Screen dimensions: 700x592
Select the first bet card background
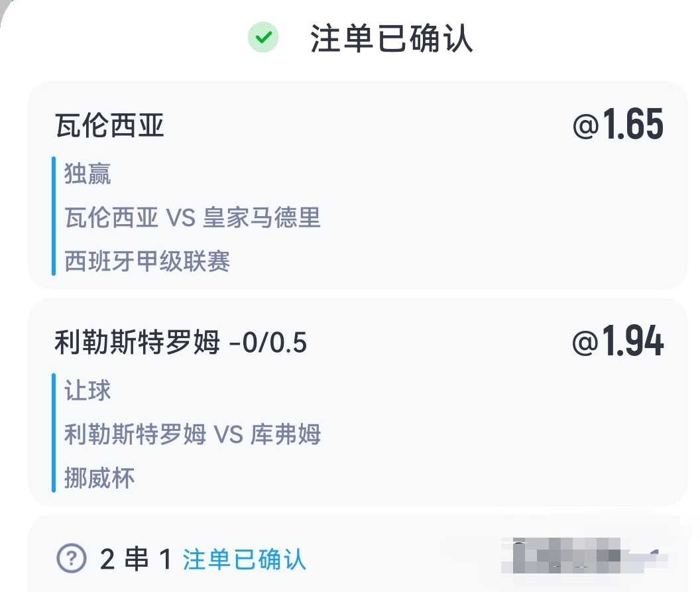357,185
